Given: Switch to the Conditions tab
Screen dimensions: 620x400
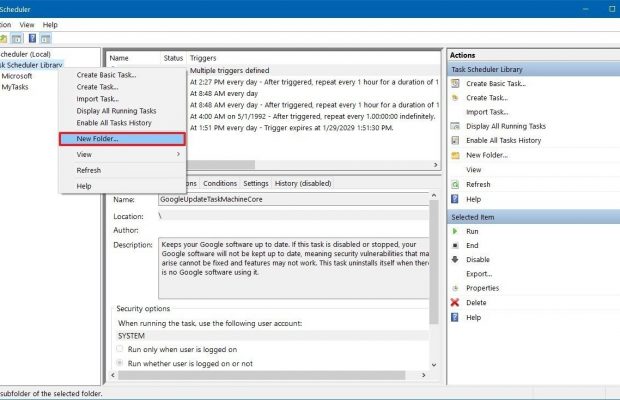Looking at the screenshot, I should [220, 183].
